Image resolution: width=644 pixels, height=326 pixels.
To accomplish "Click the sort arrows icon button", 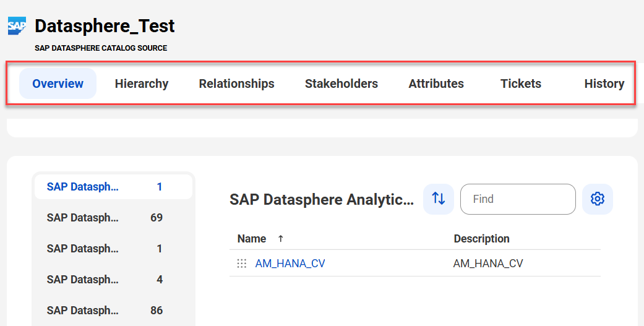I will [x=438, y=199].
